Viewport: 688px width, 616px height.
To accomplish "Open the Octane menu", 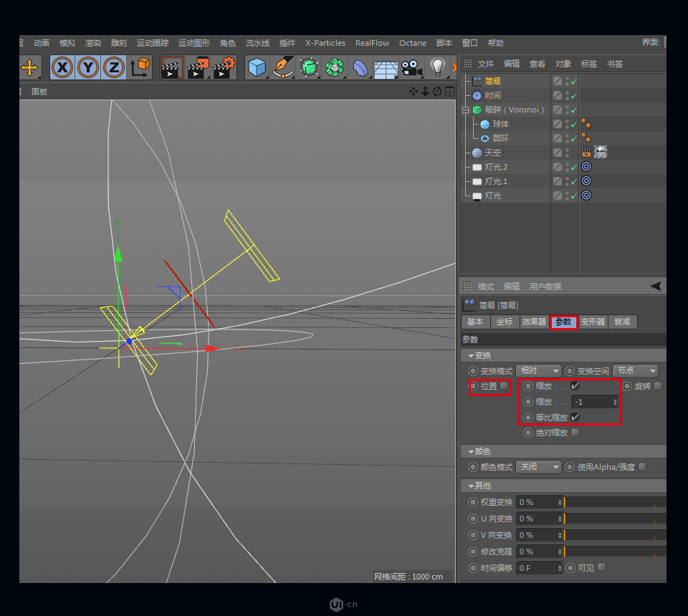I will 413,43.
